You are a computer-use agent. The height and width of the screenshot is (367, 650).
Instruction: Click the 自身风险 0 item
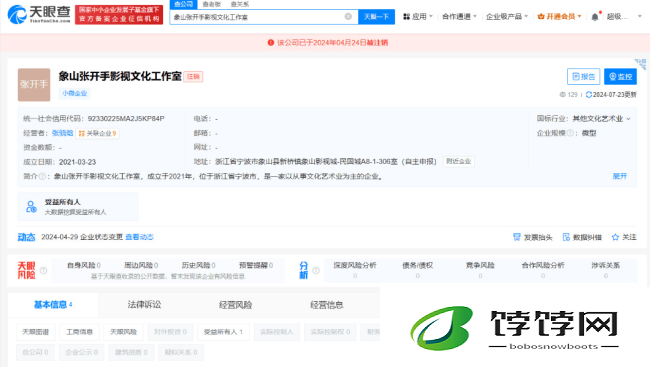[x=84, y=265]
